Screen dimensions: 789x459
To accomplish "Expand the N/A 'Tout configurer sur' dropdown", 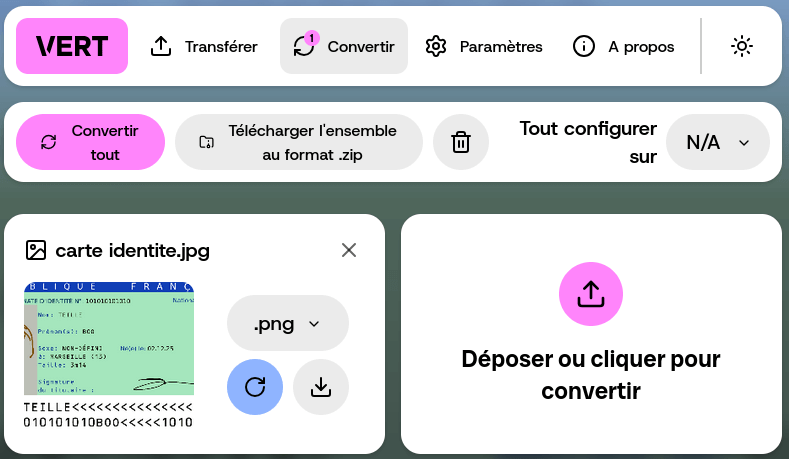I will pyautogui.click(x=717, y=142).
